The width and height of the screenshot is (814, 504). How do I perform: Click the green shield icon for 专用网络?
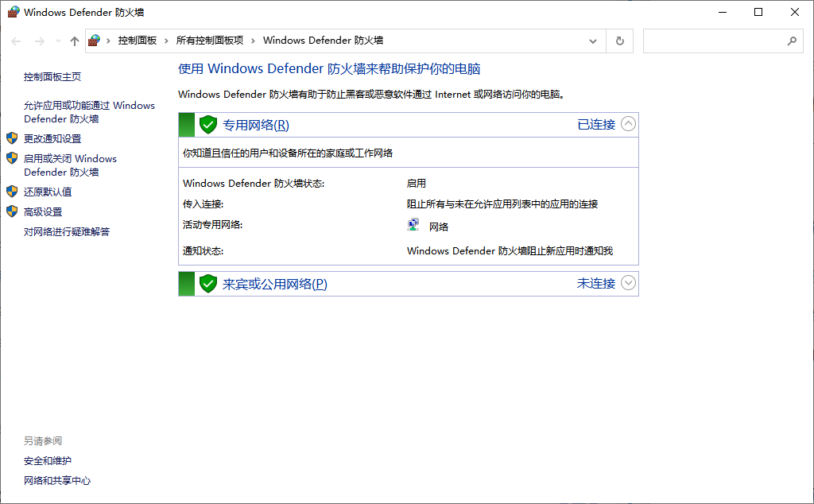coord(208,125)
